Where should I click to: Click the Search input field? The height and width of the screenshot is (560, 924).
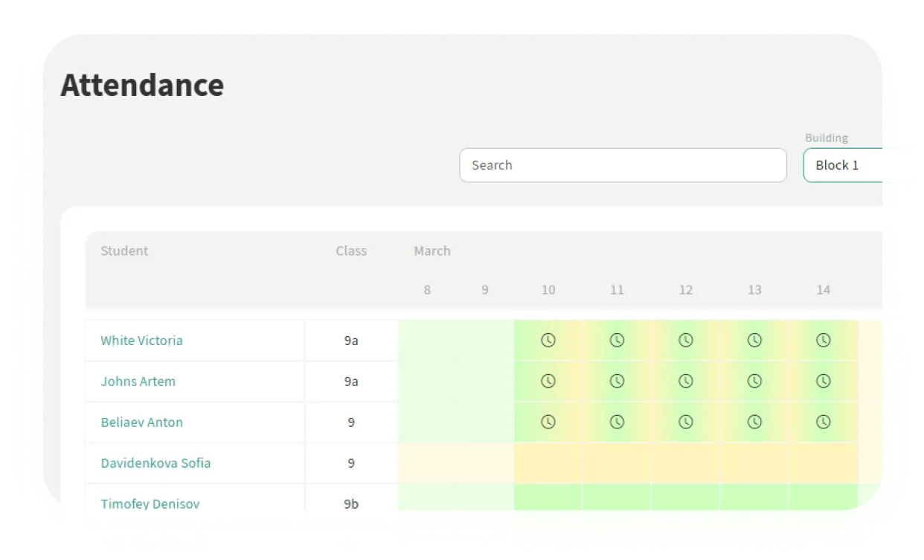pyautogui.click(x=623, y=165)
